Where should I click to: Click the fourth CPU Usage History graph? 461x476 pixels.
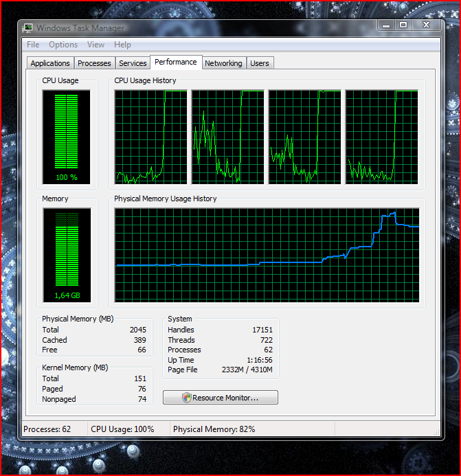coord(381,137)
